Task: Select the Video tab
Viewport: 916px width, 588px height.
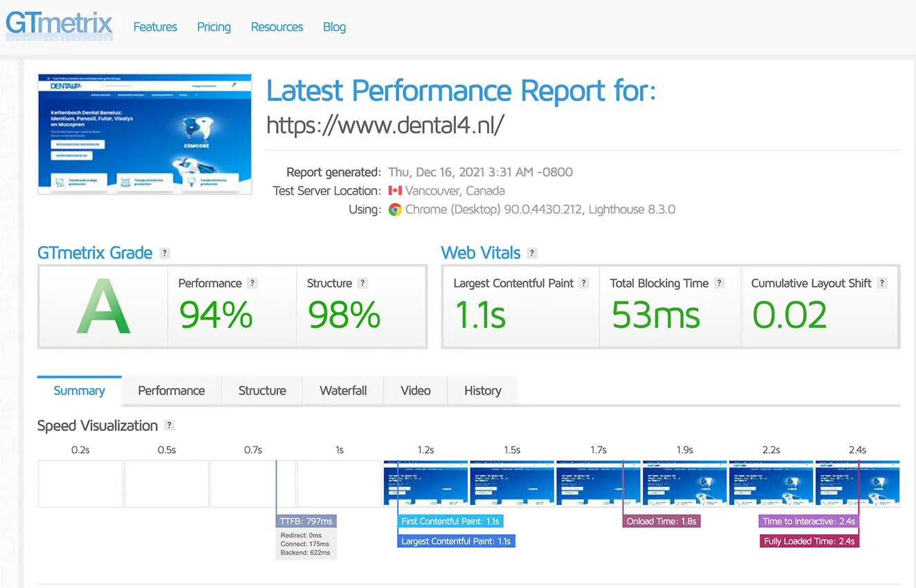Action: 416,391
